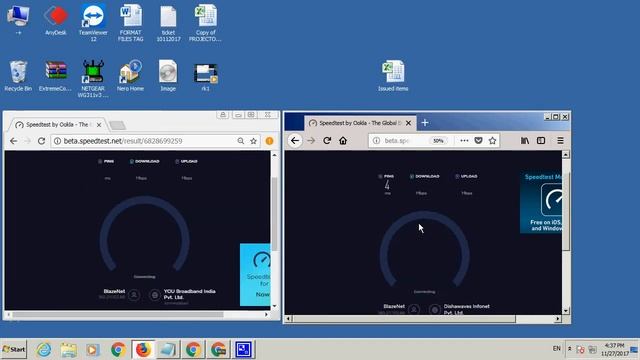Open Chrome orange notification menu icon

point(269,141)
